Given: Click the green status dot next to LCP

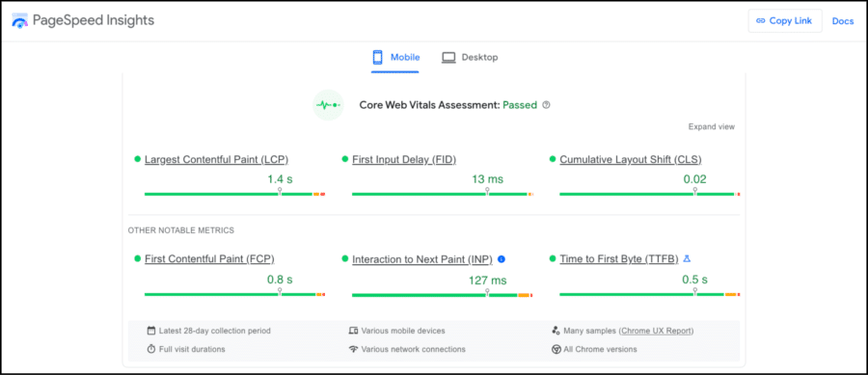Looking at the screenshot, I should tap(137, 159).
